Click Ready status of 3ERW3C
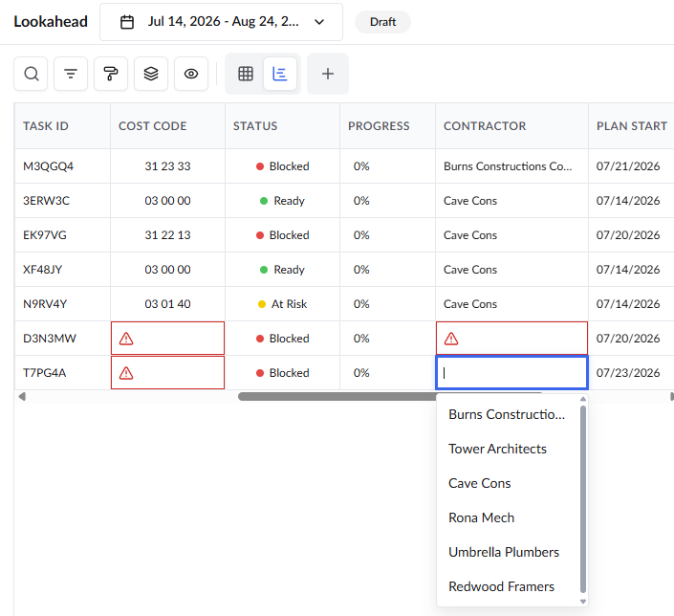Image resolution: width=674 pixels, height=616 pixels. point(282,201)
